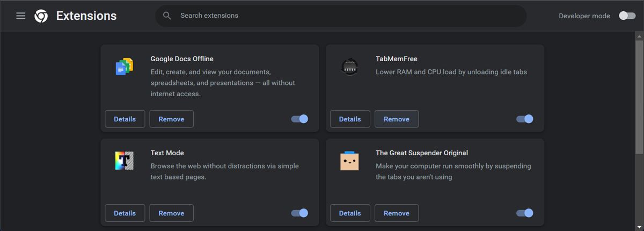Open Details for Text Mode
644x231 pixels.
(x=125, y=213)
